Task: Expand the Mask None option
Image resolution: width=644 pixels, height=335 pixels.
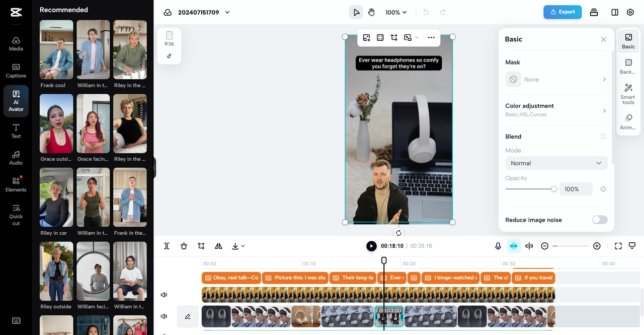Action: coord(556,80)
